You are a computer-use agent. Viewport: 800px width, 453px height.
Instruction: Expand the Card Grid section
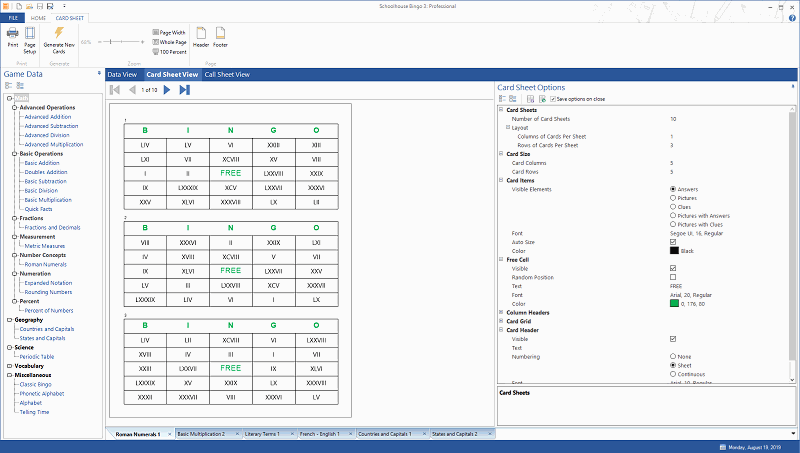click(502, 321)
